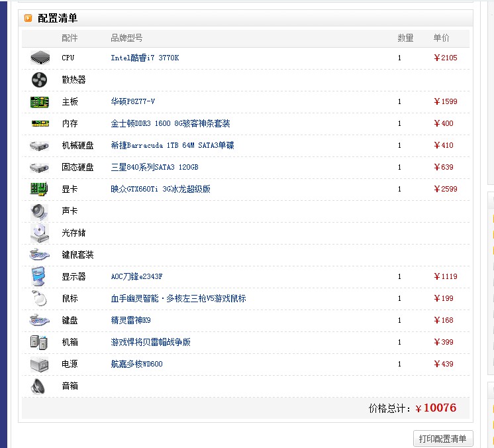Click the CPU chip icon
The image size is (494, 448).
[40, 58]
